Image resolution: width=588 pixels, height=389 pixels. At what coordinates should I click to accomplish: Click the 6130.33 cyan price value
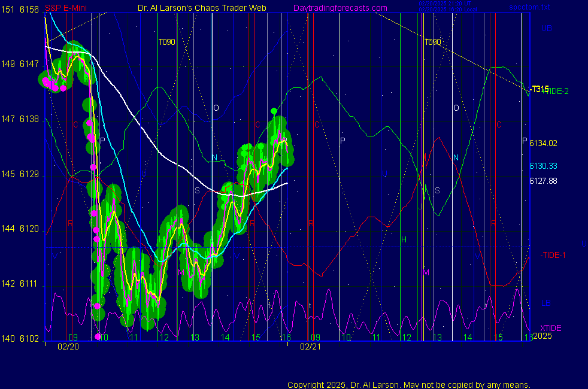(543, 166)
